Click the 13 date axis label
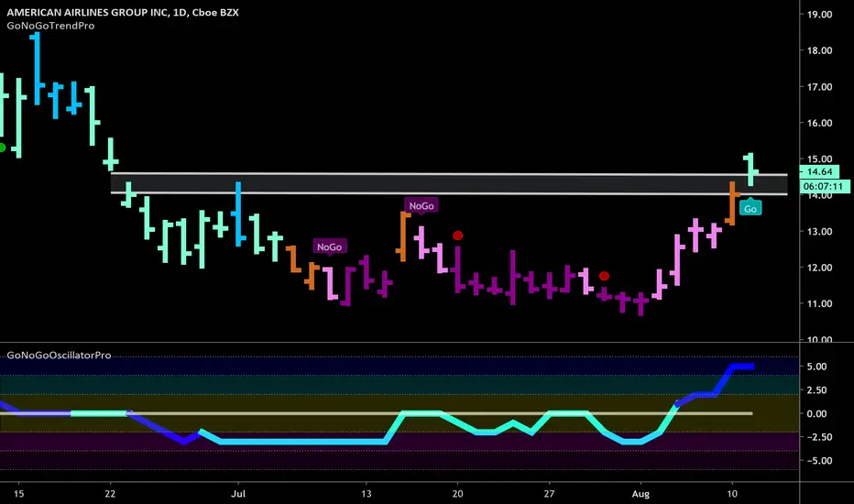Viewport: 854px width, 504px height. point(366,494)
